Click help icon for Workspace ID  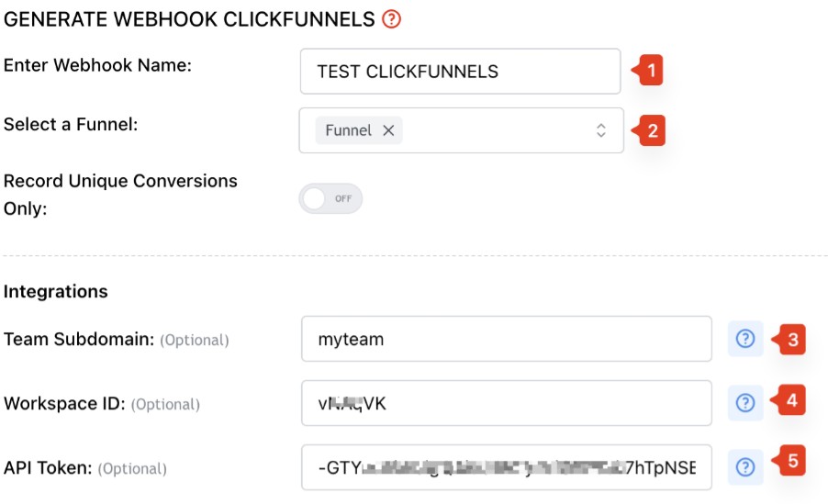coord(745,403)
